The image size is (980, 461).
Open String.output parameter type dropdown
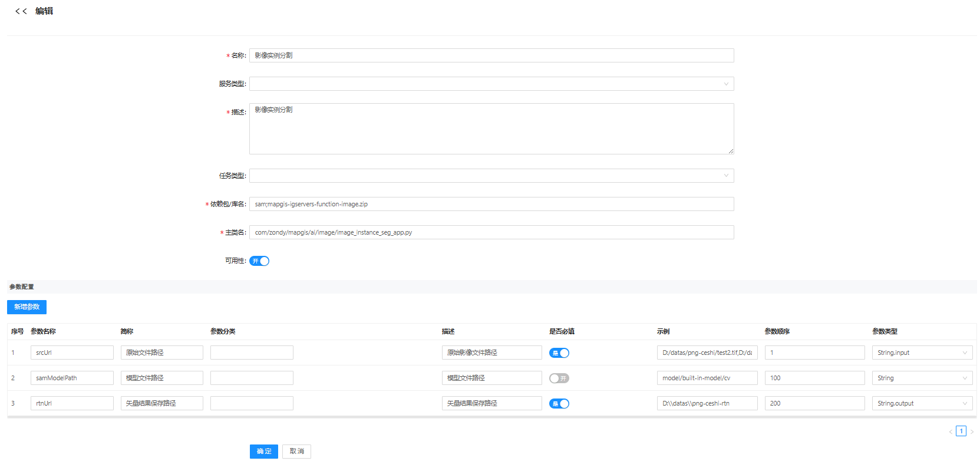922,403
